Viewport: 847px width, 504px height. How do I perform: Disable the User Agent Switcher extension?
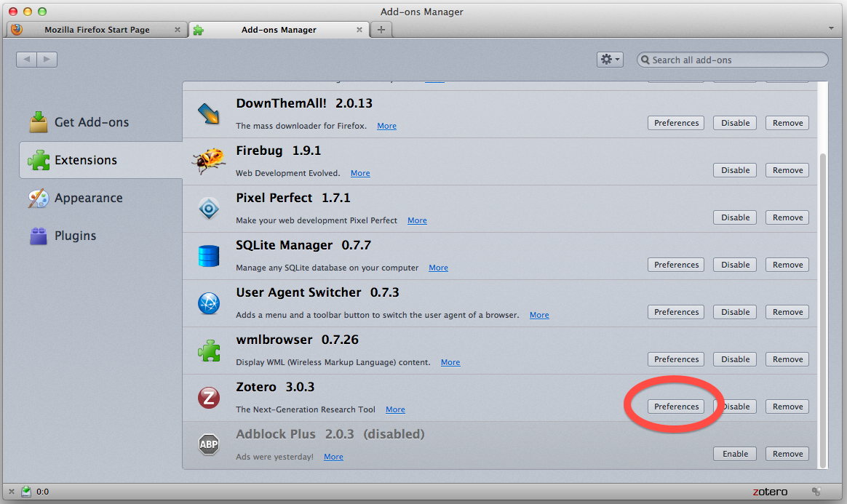click(x=735, y=312)
